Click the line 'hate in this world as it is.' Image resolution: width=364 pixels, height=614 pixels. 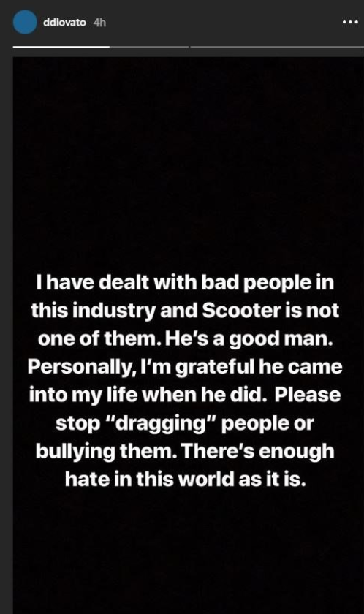(x=185, y=479)
